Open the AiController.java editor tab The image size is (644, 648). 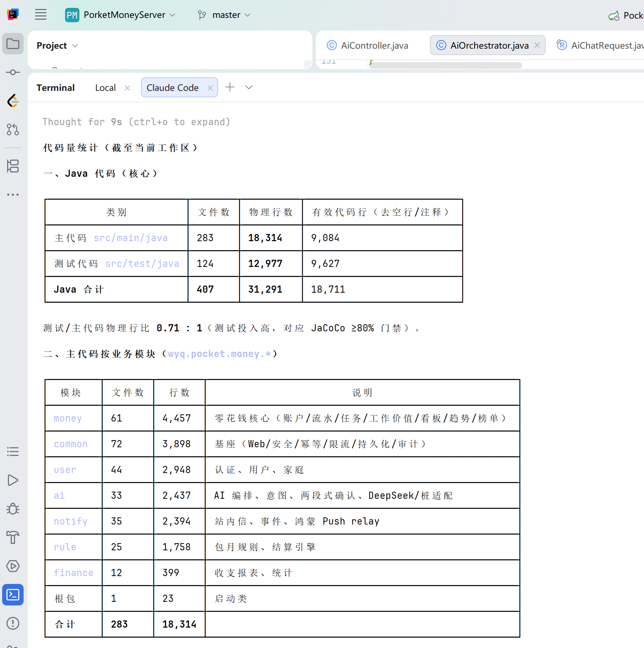click(368, 45)
